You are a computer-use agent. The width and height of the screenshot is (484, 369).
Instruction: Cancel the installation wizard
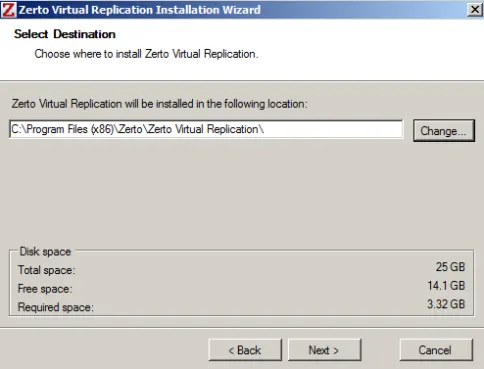(x=436, y=350)
